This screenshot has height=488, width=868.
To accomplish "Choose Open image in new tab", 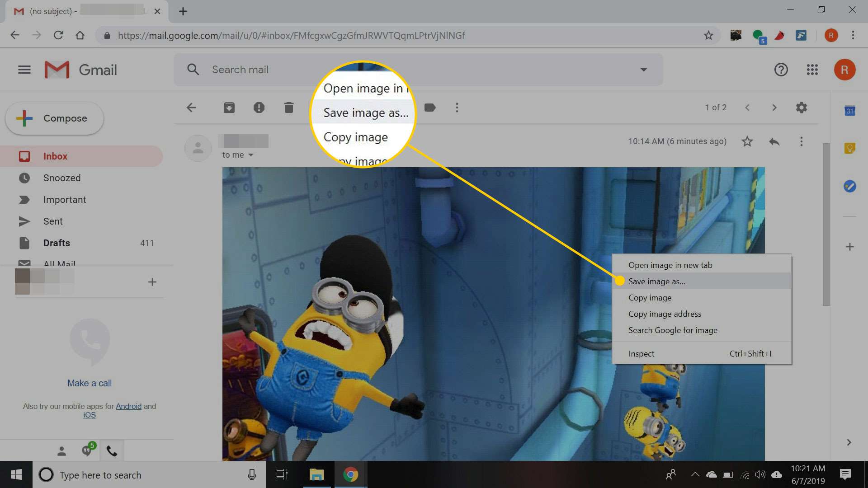I will pyautogui.click(x=702, y=265).
